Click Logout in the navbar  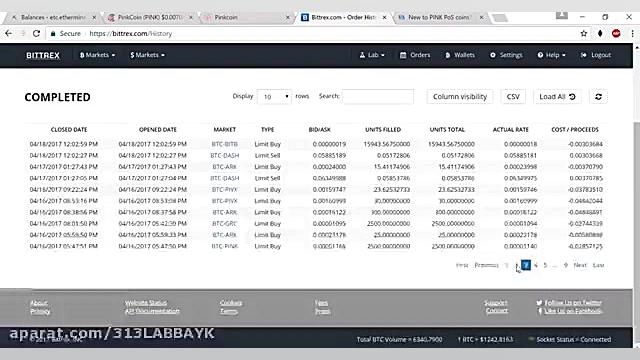pyautogui.click(x=596, y=55)
